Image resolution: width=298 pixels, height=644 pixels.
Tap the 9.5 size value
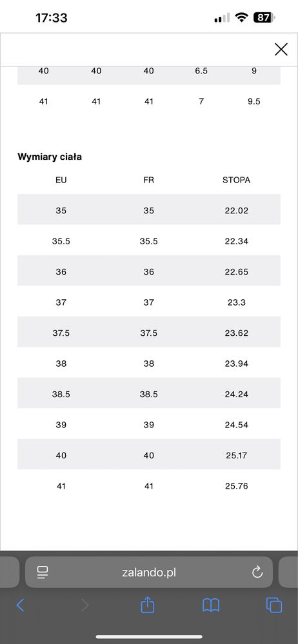tap(254, 101)
